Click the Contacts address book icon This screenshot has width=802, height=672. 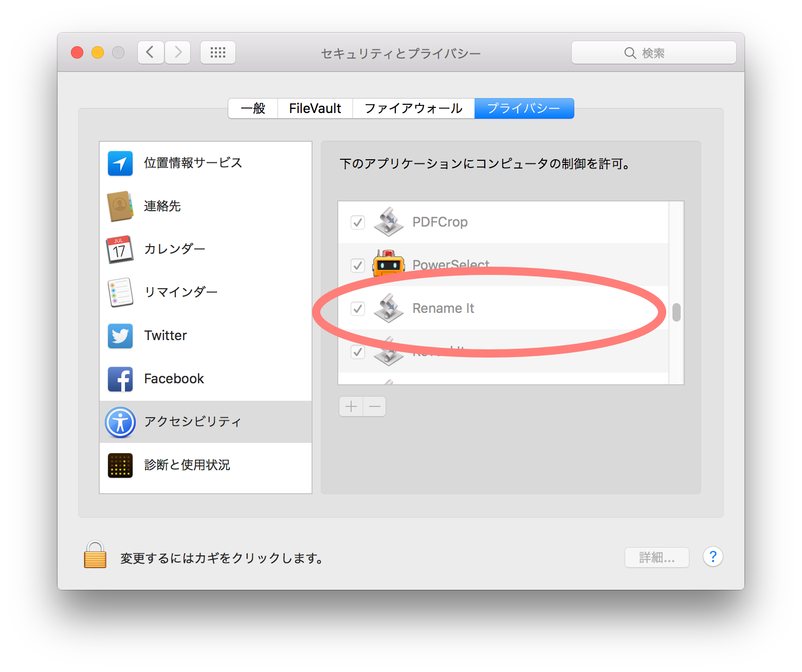point(120,207)
